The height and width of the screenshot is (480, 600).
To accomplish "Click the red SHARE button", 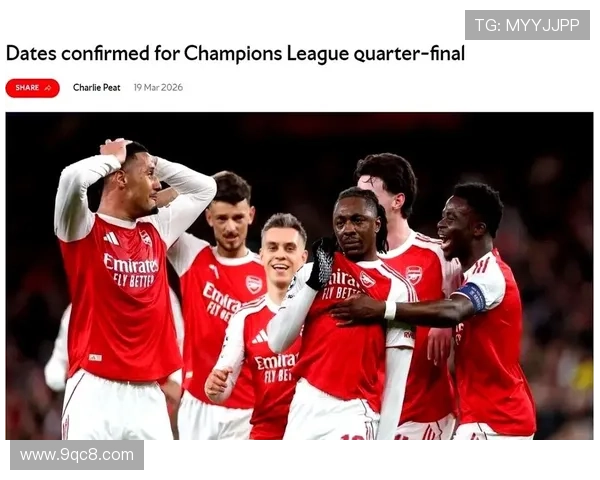I will click(x=33, y=88).
